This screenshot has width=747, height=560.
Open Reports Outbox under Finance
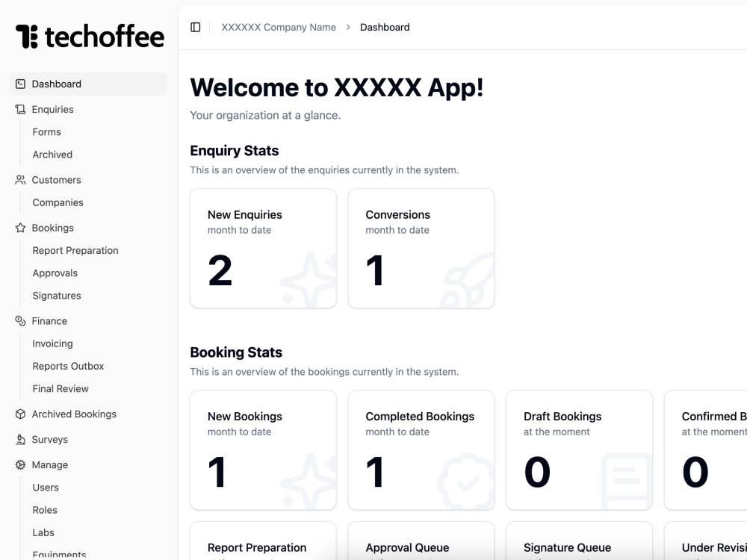point(68,366)
